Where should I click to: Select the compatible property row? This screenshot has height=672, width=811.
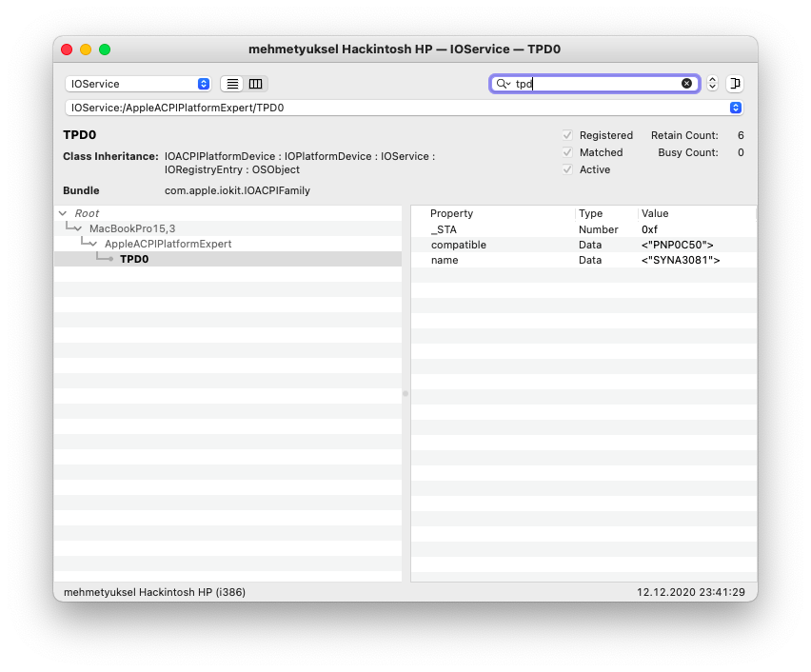point(459,245)
